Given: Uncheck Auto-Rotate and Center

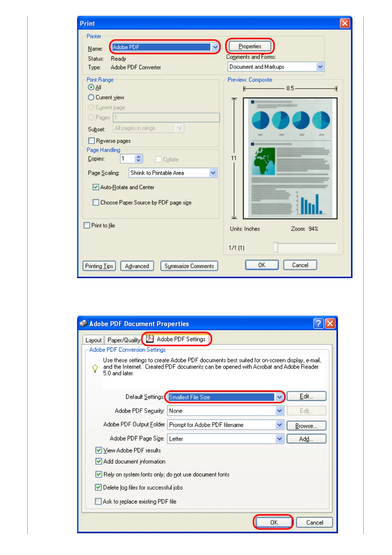Looking at the screenshot, I should 96,187.
